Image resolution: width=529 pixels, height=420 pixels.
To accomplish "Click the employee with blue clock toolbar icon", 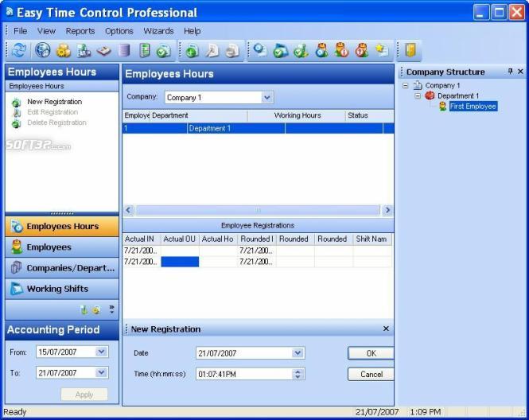I will [x=321, y=51].
